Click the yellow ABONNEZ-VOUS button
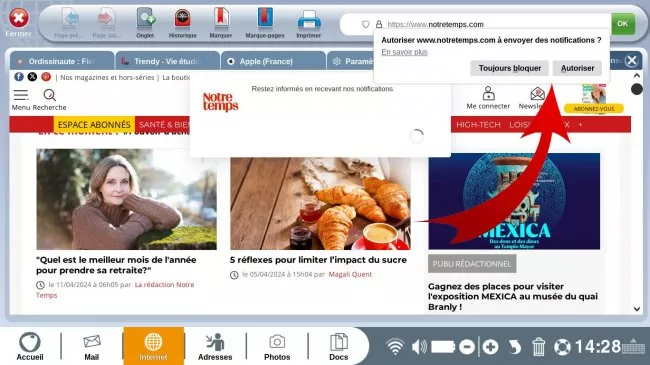This screenshot has width=650, height=365. [594, 109]
